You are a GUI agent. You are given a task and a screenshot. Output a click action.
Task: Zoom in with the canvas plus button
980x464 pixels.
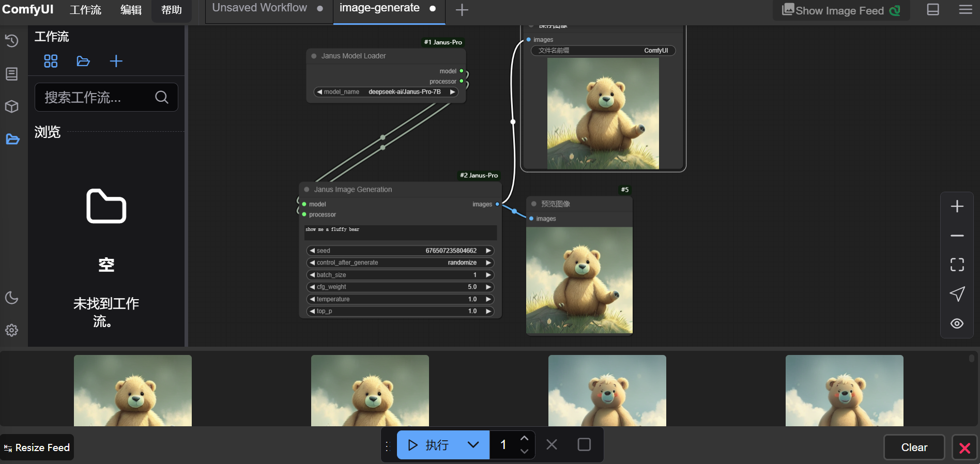[957, 206]
